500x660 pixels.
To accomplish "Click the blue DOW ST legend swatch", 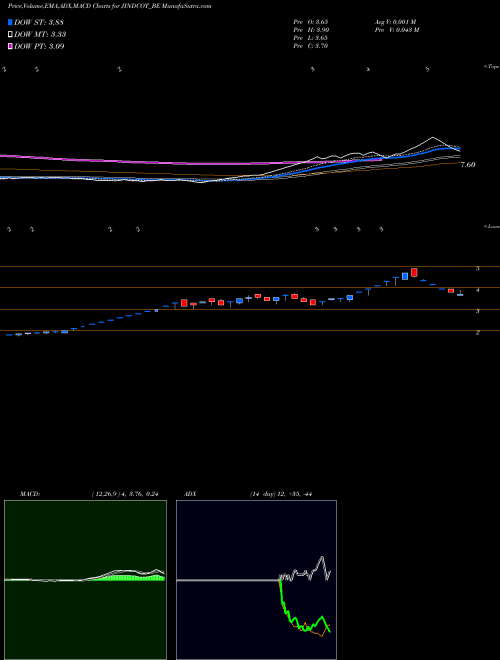I will (11, 22).
